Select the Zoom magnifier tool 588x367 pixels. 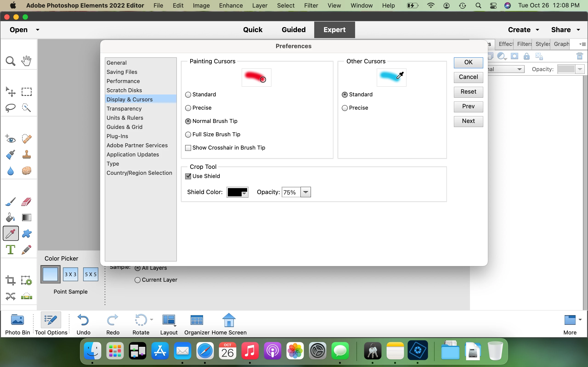[x=10, y=61]
